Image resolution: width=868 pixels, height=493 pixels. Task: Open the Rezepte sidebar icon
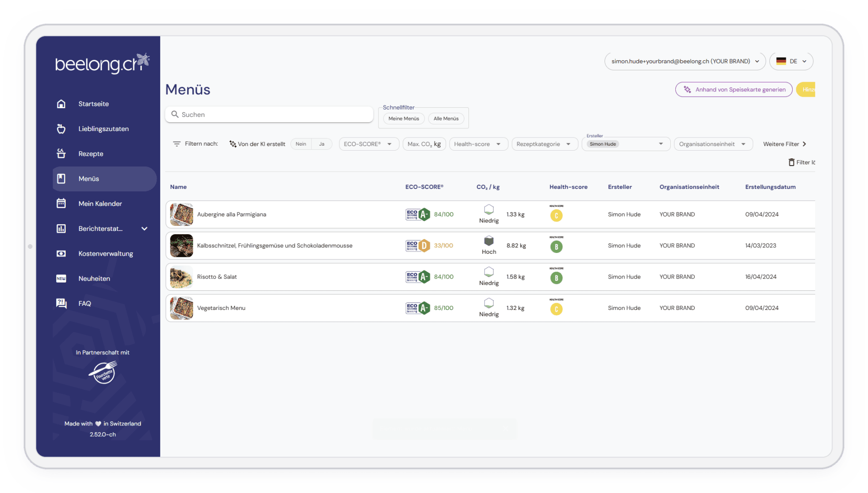(x=61, y=153)
